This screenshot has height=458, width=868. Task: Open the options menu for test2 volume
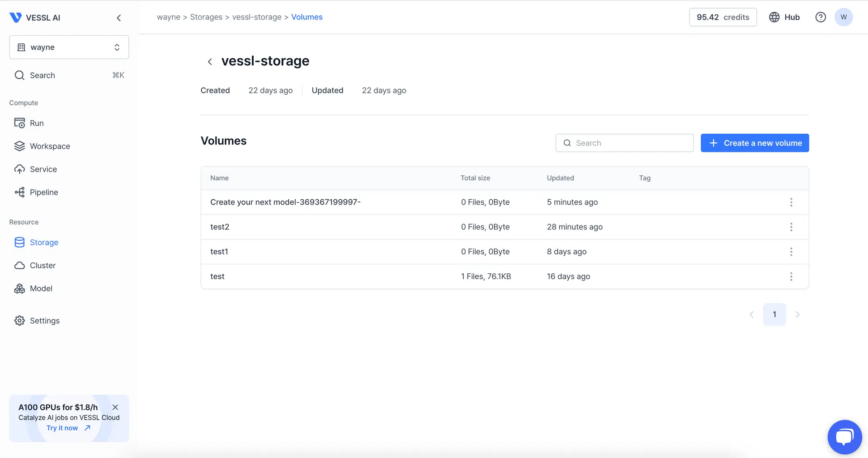point(791,227)
